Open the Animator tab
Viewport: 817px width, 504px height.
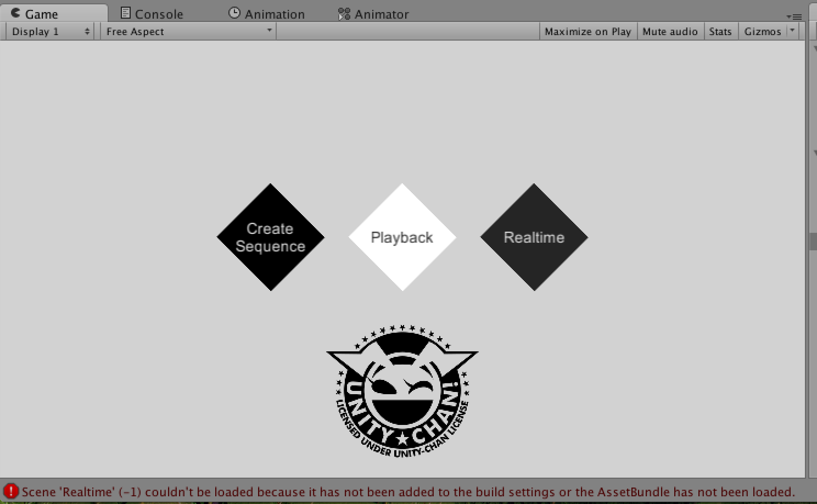click(373, 14)
